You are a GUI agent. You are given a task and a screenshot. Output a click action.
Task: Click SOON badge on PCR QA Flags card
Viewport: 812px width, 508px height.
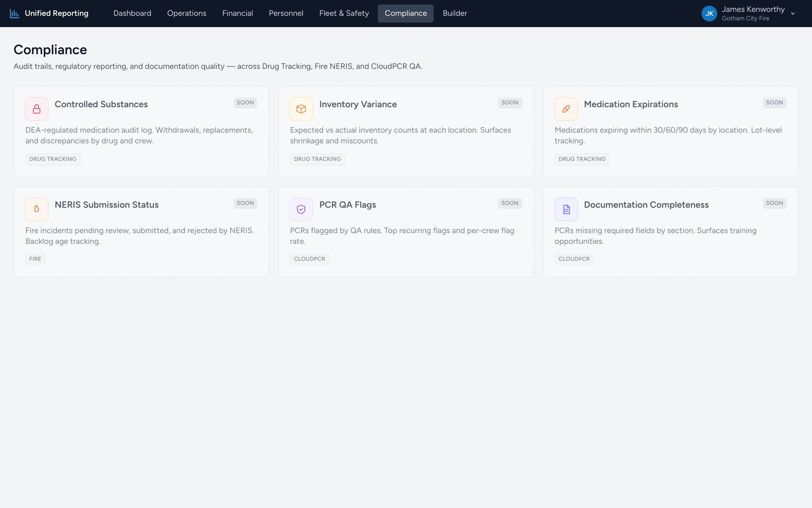[x=510, y=203]
